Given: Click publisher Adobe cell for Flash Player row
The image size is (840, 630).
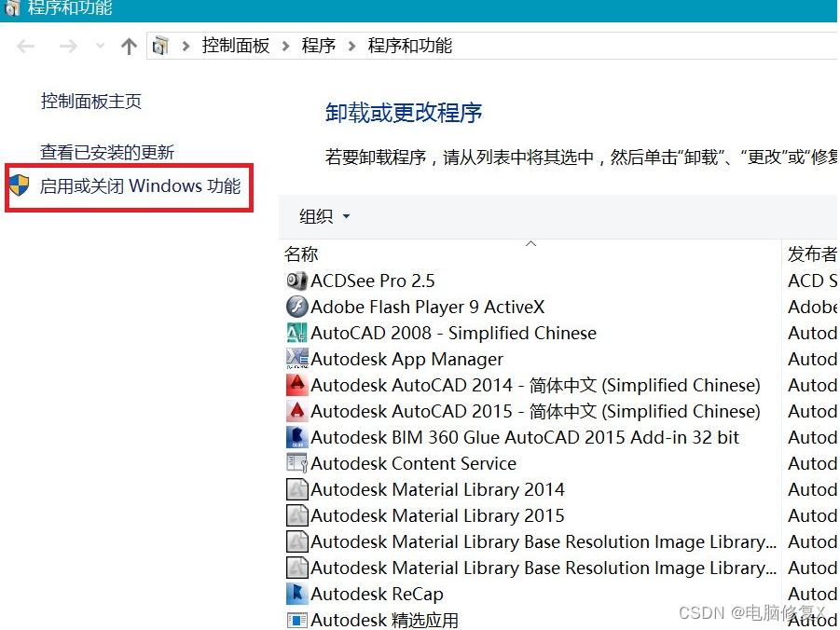Looking at the screenshot, I should point(812,307).
